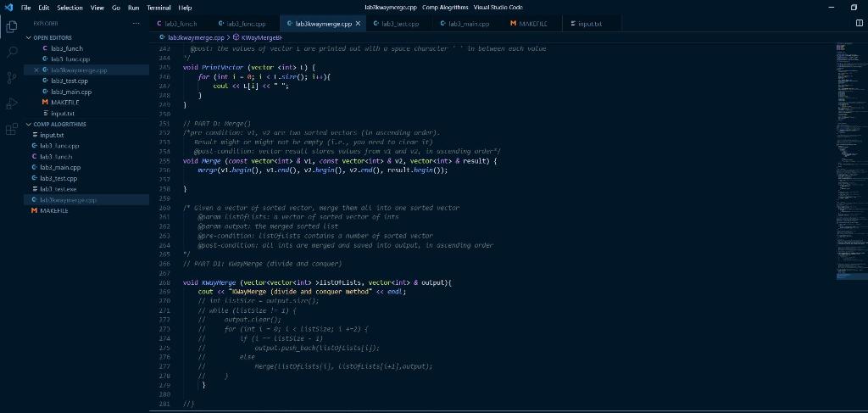Click lab3kwaymerge.cpp in the breadcrumb path
Screen dimensions: 868x413
tap(192, 37)
